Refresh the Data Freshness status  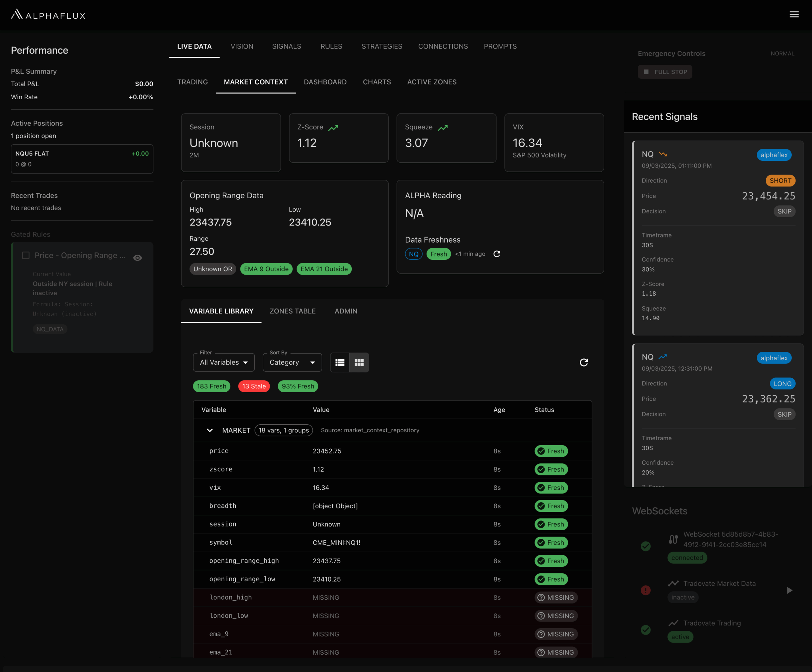click(497, 254)
